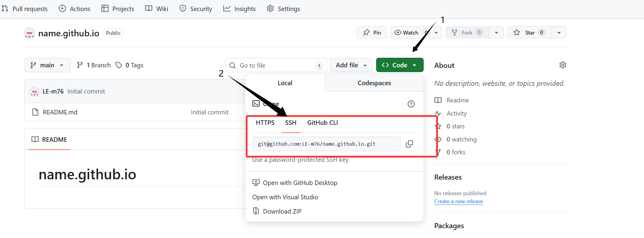
Task: Click the LE-m76 avatar in commit row
Action: tap(34, 91)
